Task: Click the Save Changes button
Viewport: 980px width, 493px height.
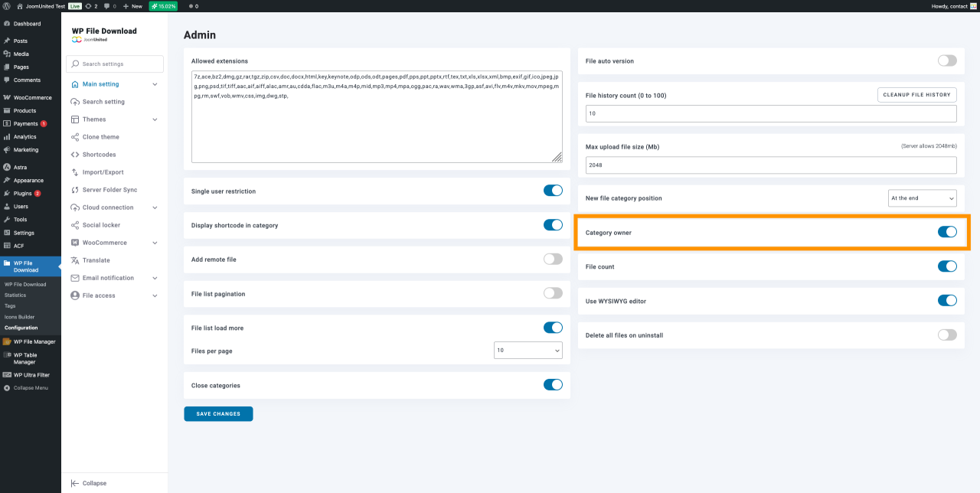Action: click(x=218, y=414)
